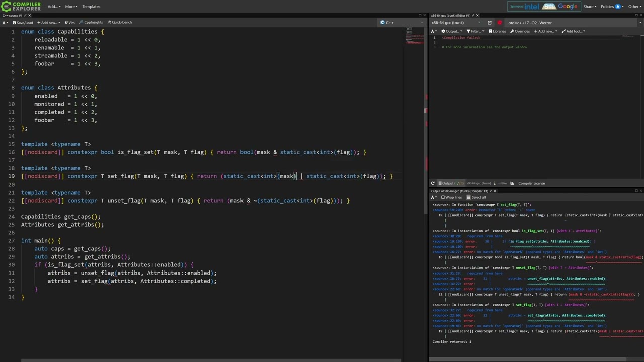Open the x86-64 gcc (trunk) compiler picker
This screenshot has height=362, width=644.
click(x=457, y=23)
